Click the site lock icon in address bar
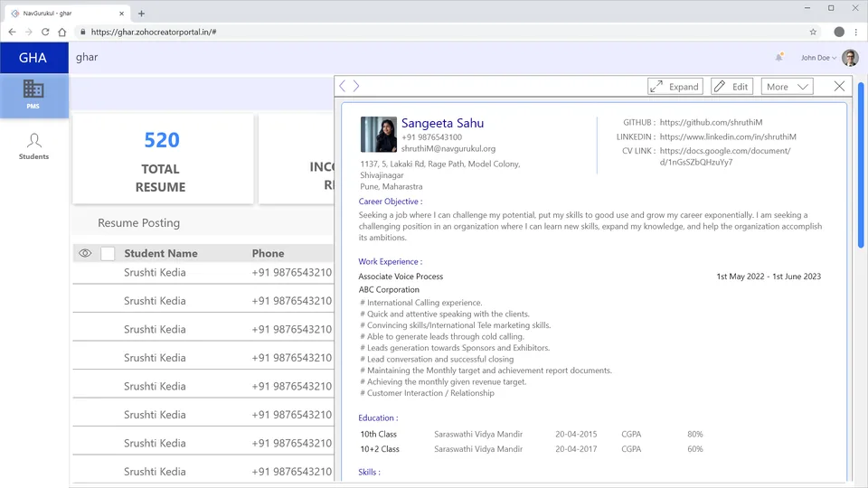This screenshot has height=488, width=868. 83,33
